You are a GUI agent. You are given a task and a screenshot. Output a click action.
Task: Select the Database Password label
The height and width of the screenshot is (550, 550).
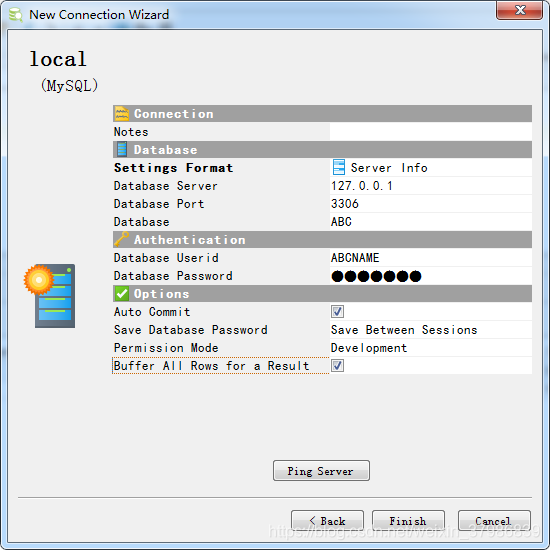click(173, 276)
